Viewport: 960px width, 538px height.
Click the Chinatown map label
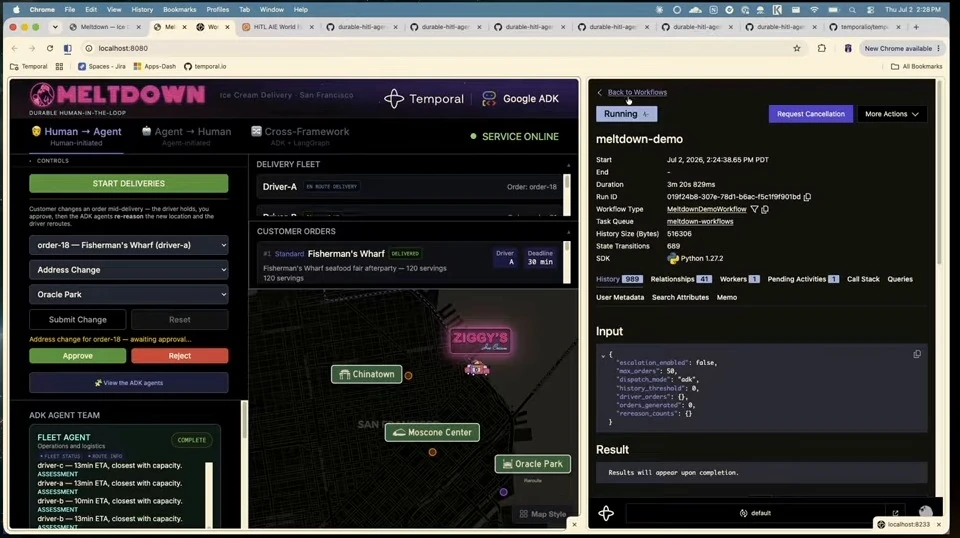tap(367, 374)
